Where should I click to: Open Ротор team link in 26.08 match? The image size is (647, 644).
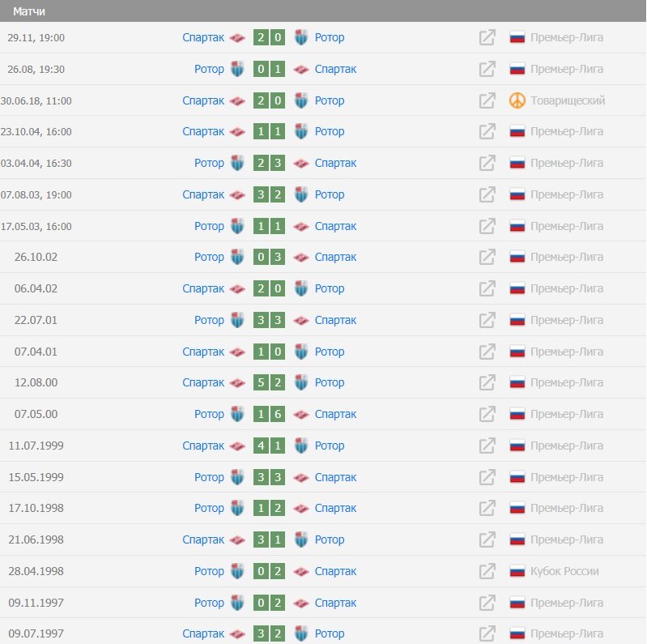coord(209,69)
